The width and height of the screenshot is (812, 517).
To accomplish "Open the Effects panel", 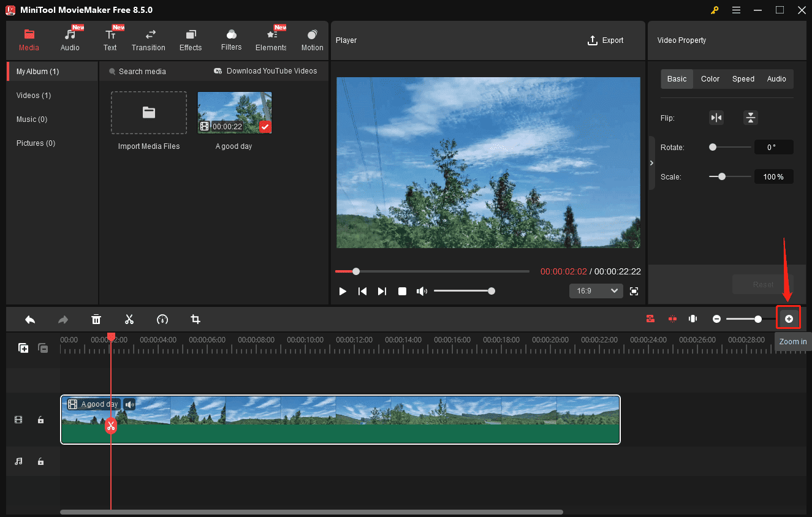I will [x=190, y=40].
